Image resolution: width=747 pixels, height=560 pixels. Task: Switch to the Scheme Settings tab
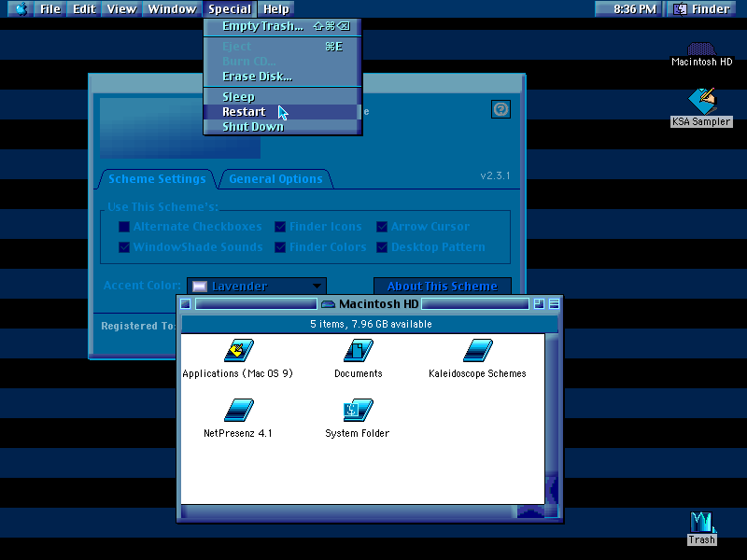[157, 179]
